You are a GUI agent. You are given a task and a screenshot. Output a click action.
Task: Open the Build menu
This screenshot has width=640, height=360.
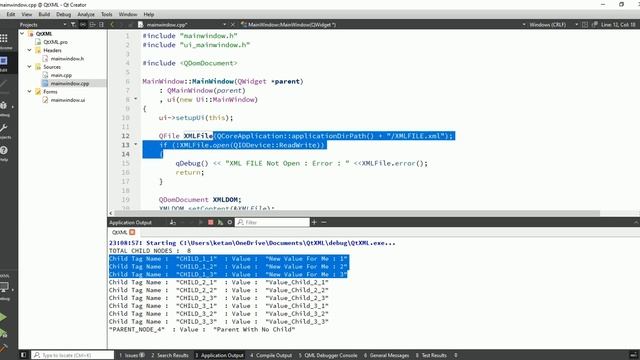pos(44,14)
